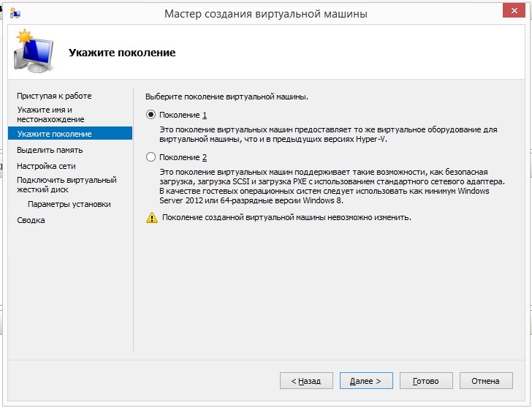532x408 pixels.
Task: Click the text Выберите поколение виртуальной машины.
Action: click(x=227, y=97)
